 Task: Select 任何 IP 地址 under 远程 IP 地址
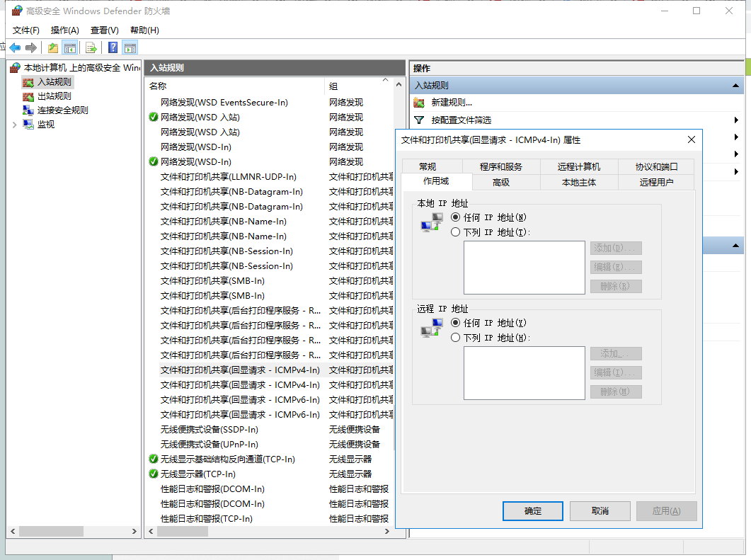tap(456, 323)
